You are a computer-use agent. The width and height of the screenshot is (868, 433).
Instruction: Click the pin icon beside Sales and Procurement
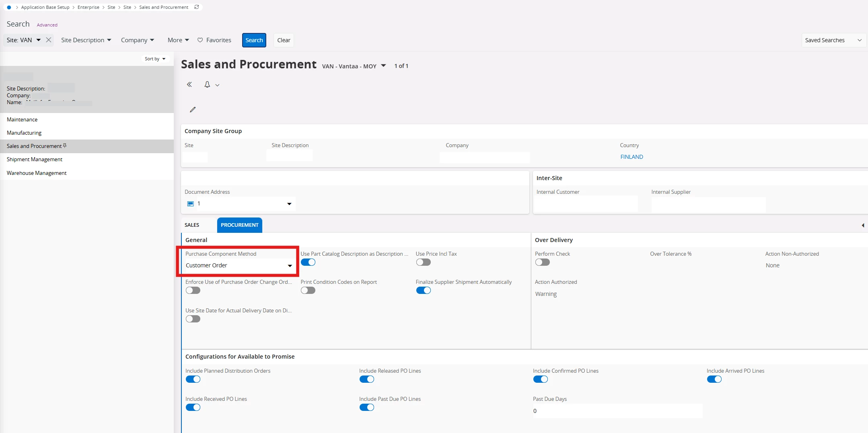[x=65, y=146]
